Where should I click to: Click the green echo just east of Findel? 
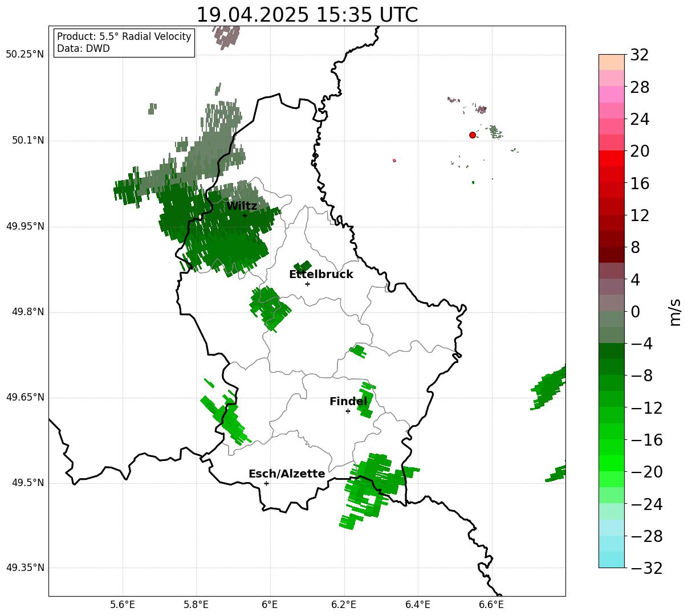[366, 400]
